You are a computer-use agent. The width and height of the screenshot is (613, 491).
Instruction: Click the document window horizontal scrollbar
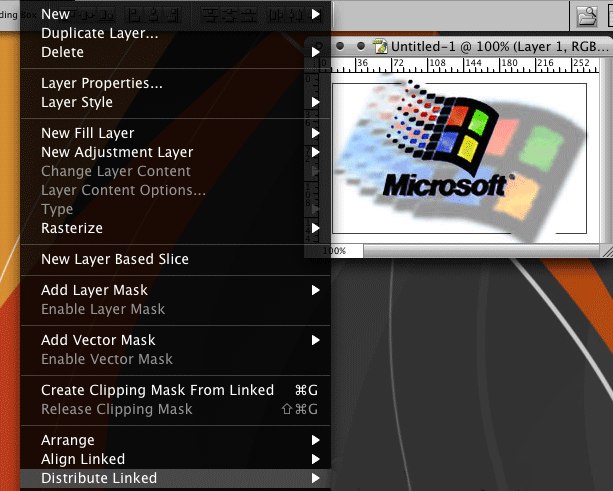coord(481,251)
